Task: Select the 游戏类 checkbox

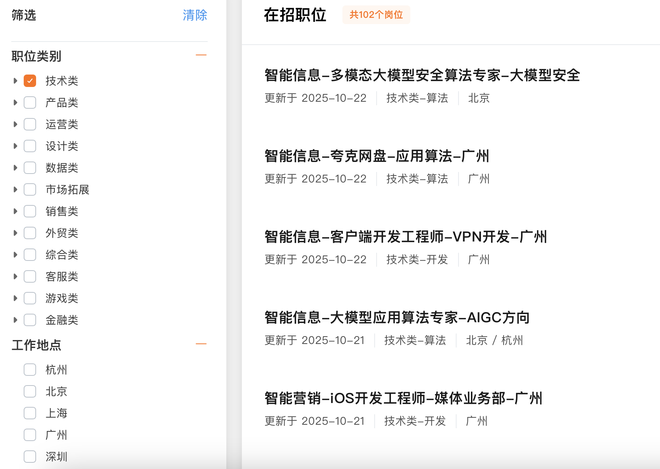Action: pyautogui.click(x=30, y=298)
